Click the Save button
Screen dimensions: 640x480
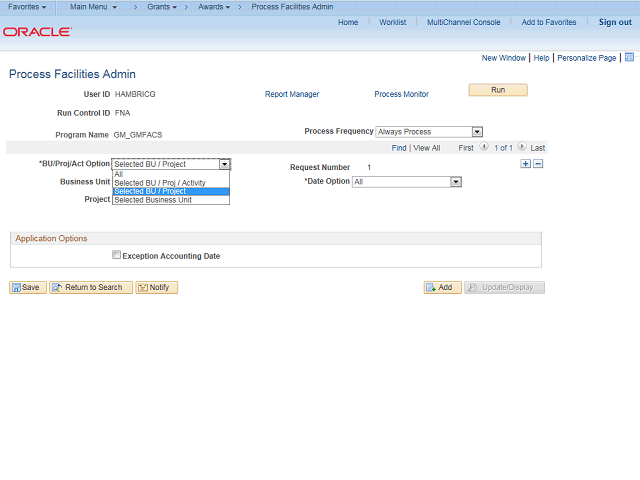[x=28, y=287]
